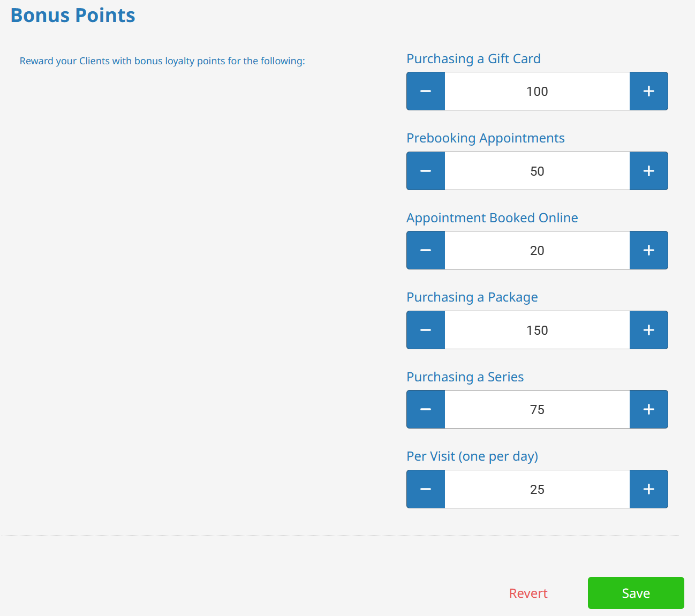The height and width of the screenshot is (616, 695).
Task: Click the Purchasing a Package value box
Action: 537,330
